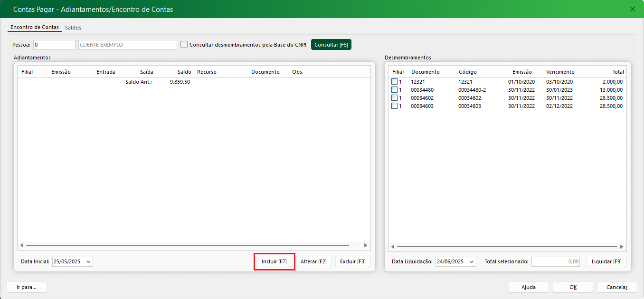Open the Ir para... menu button
The width and height of the screenshot is (644, 299).
coord(27,287)
